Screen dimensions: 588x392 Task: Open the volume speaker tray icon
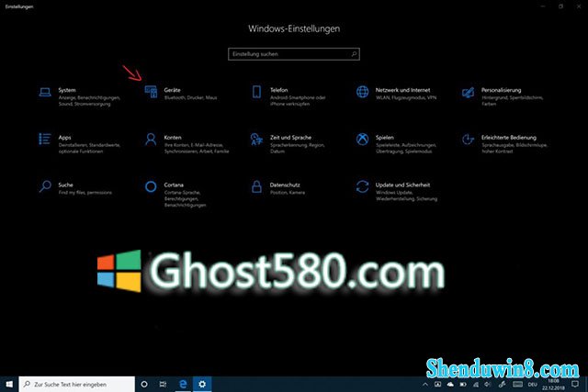488,385
